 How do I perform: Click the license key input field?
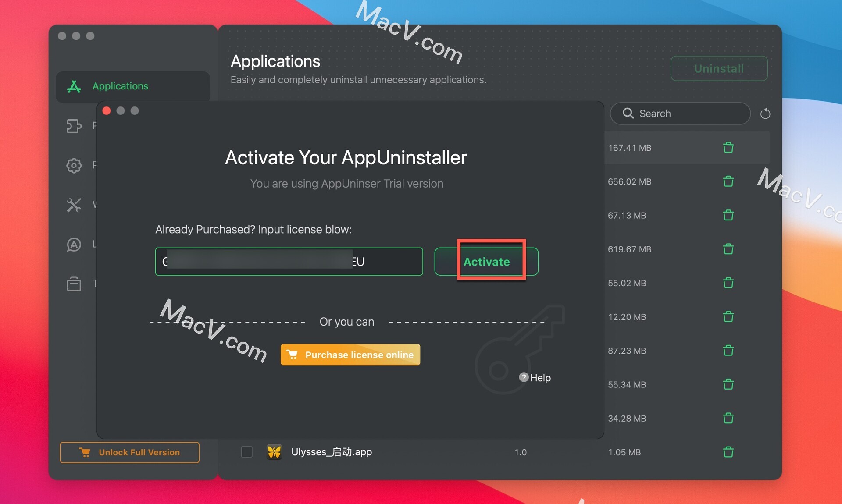point(289,262)
